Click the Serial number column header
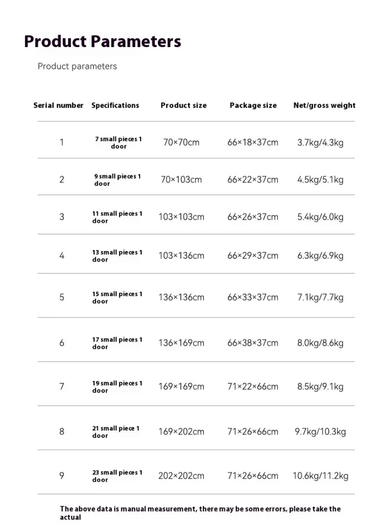 pyautogui.click(x=59, y=105)
